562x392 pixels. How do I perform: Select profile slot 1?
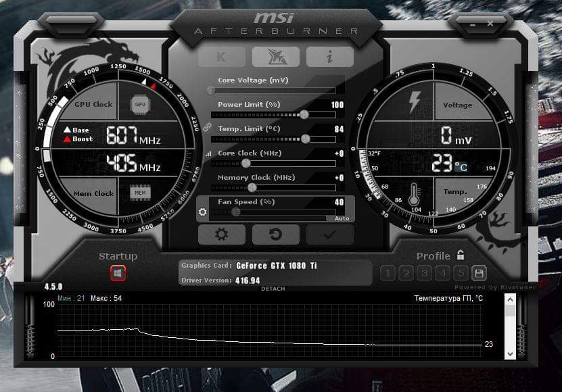pos(388,274)
